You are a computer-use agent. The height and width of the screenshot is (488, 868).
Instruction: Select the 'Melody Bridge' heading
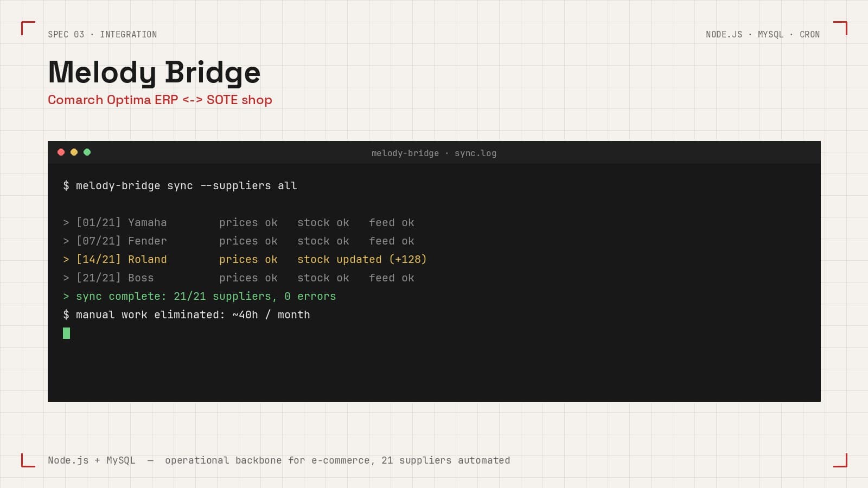[x=154, y=72]
